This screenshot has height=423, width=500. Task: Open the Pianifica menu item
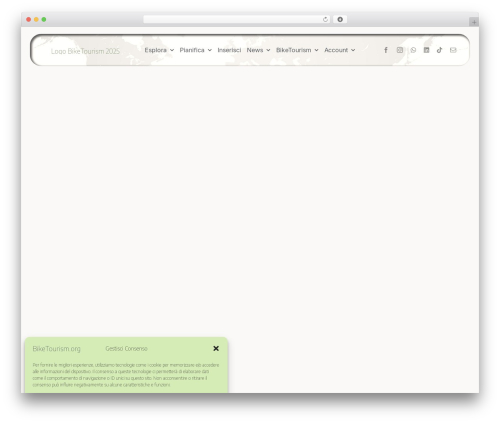pyautogui.click(x=192, y=50)
